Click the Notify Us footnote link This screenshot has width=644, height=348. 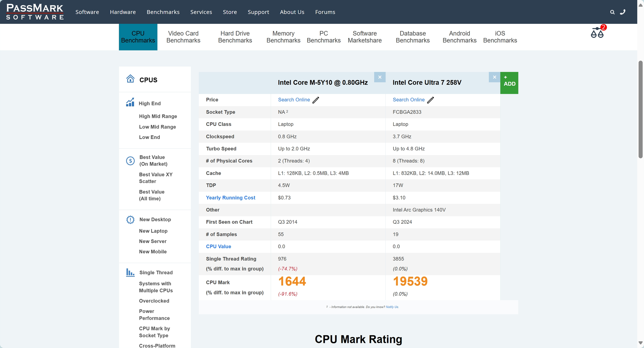[x=392, y=307]
